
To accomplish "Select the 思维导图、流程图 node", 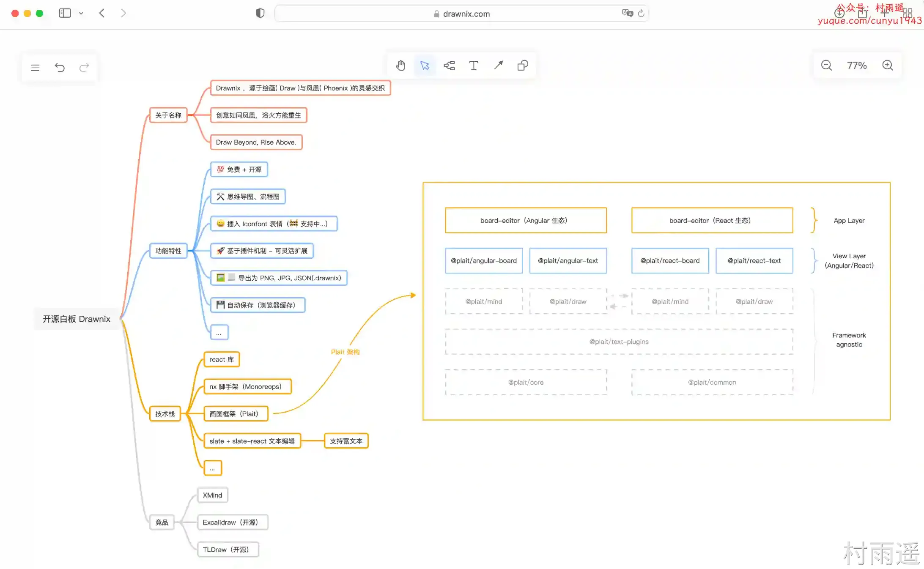I will [248, 197].
